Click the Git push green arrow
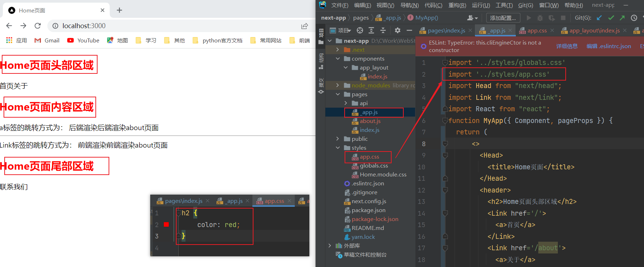Viewport: 644px width, 267px height. (x=622, y=18)
